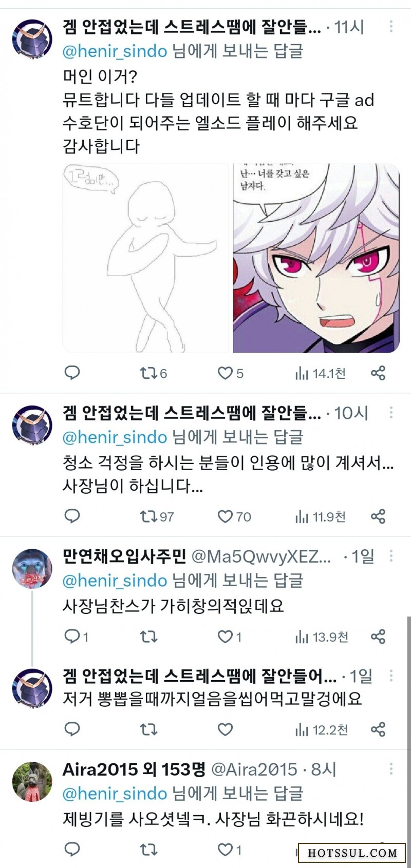
Task: Open more options menu on first tweet
Action: [x=391, y=26]
